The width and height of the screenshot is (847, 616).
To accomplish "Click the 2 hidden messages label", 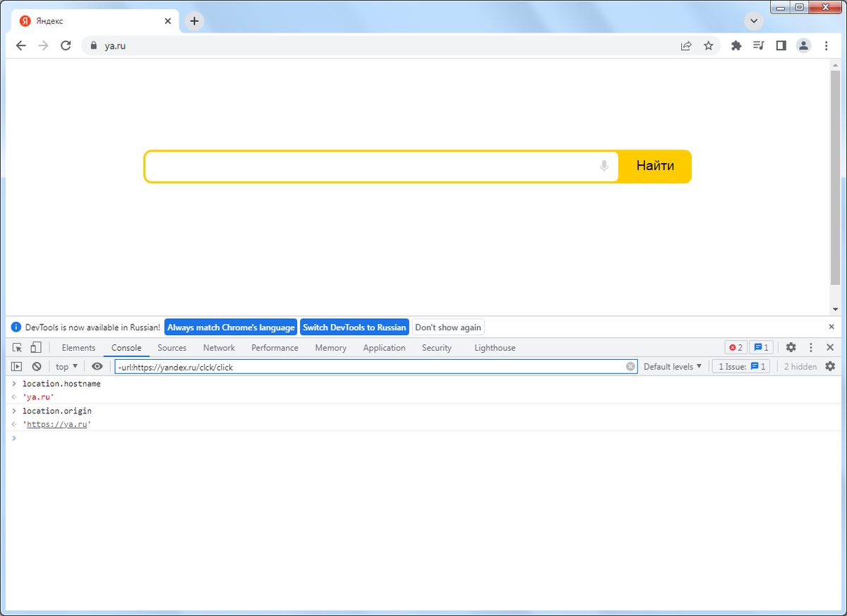I will pyautogui.click(x=800, y=367).
